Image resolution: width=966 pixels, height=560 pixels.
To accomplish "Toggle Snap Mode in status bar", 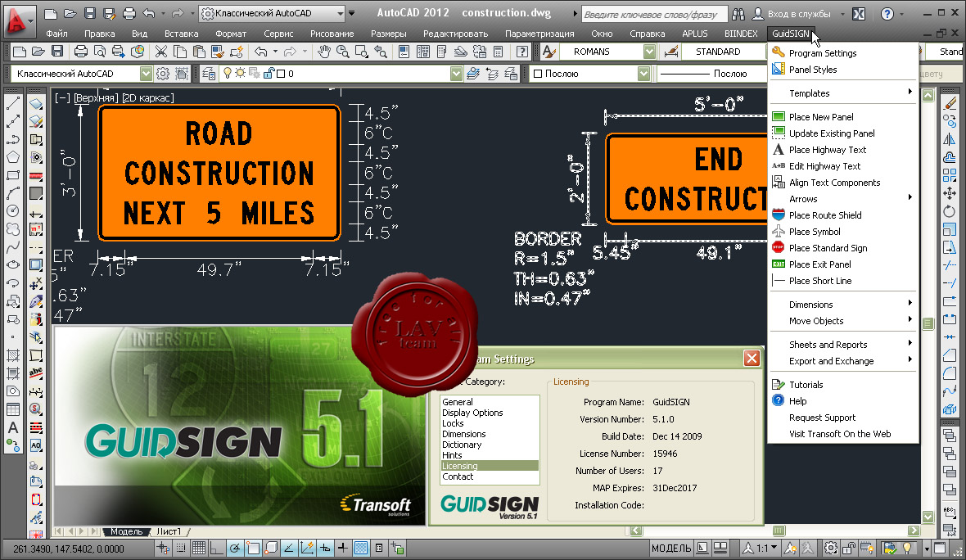I will 180,548.
